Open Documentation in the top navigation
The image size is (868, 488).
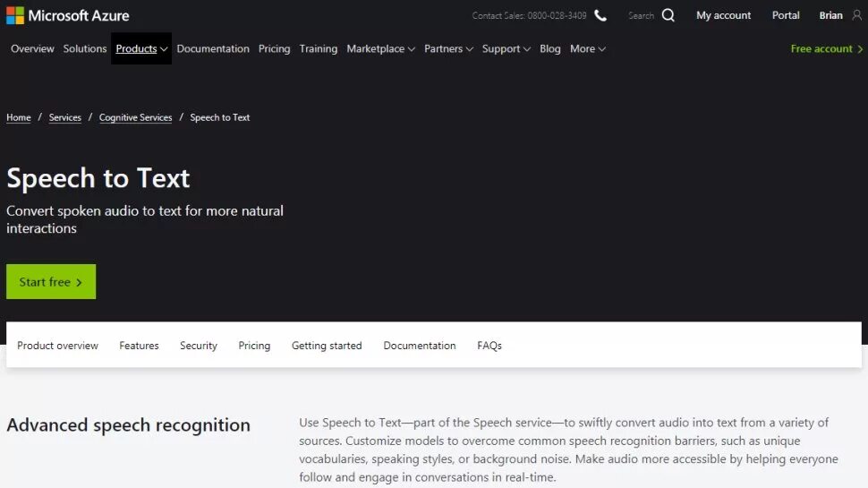(x=213, y=48)
